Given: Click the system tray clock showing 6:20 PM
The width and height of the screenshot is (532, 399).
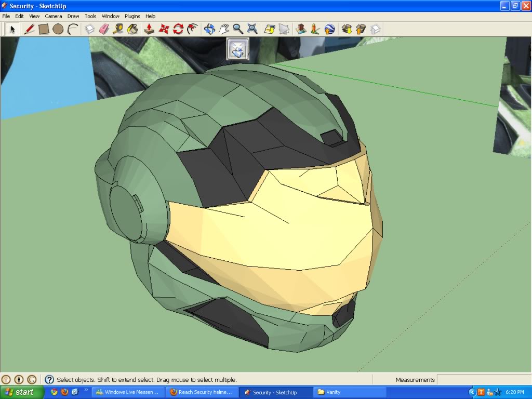Looking at the screenshot, I should click(x=515, y=392).
